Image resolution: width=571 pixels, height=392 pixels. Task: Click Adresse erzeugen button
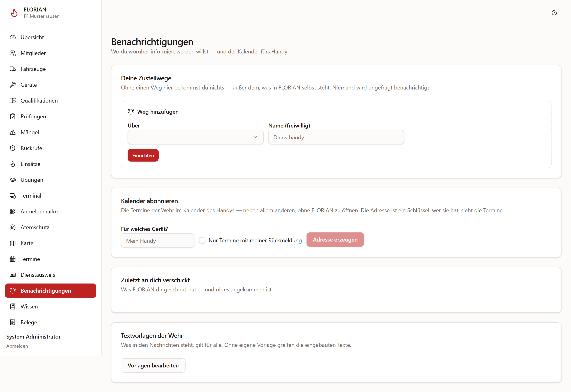click(335, 240)
